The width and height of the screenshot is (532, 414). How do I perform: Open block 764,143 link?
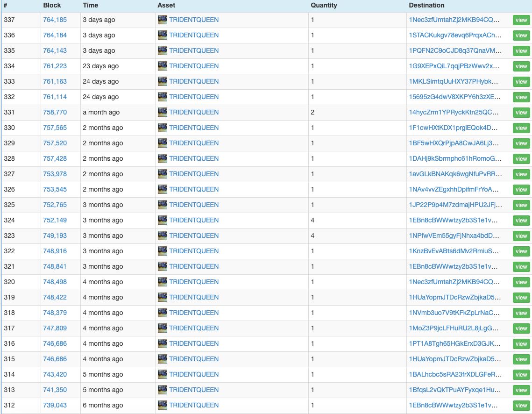(x=55, y=50)
